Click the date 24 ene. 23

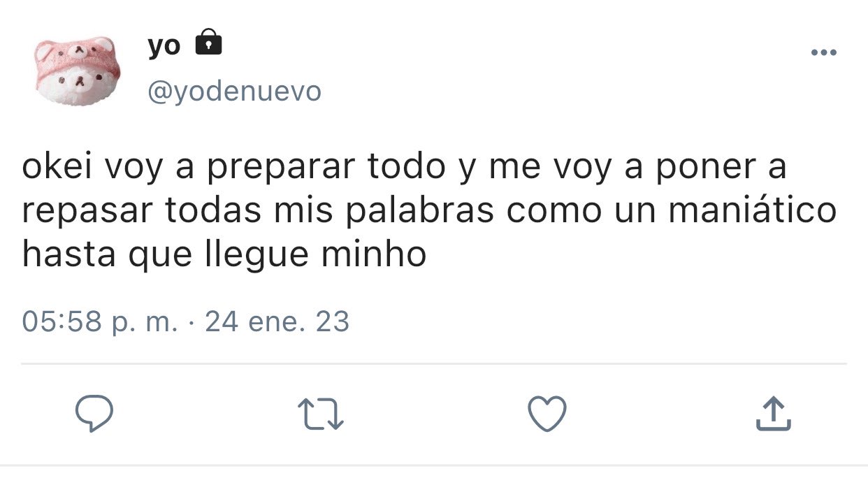click(277, 321)
